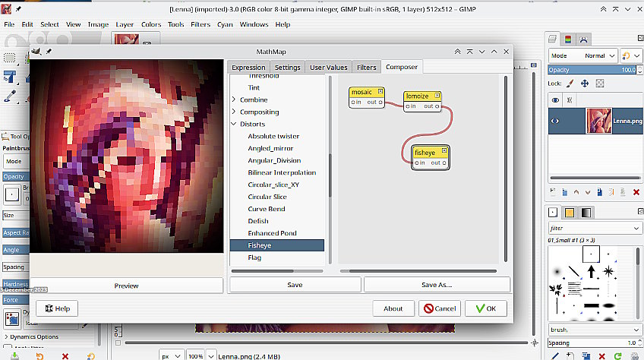Toggle lock alpha channel icon
Screen dimensions: 644x360
(x=600, y=84)
